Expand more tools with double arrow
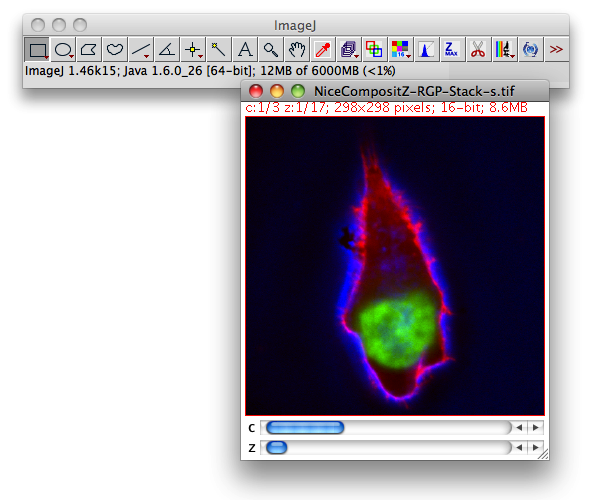The width and height of the screenshot is (589, 500). [x=556, y=49]
